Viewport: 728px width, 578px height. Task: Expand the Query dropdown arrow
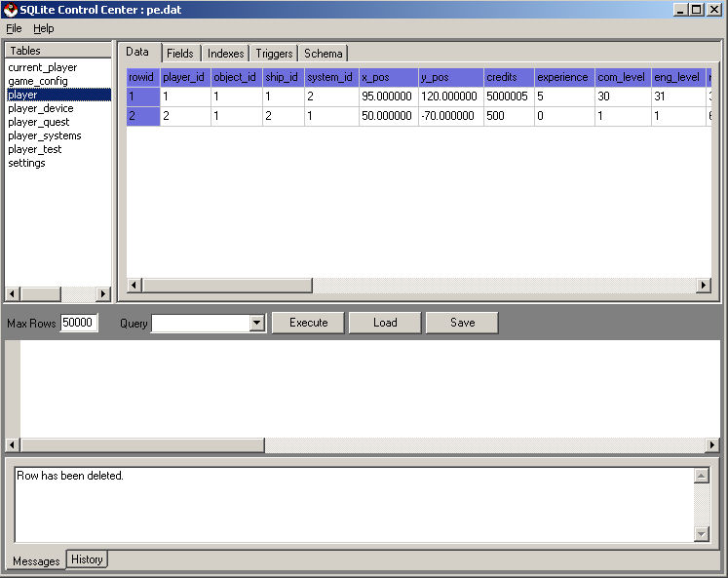coord(257,323)
